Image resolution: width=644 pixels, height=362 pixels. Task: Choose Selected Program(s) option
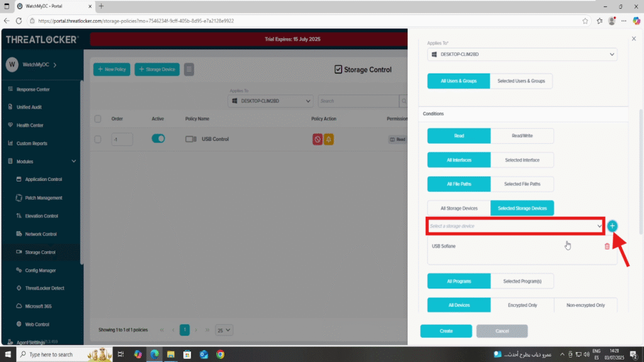click(522, 281)
